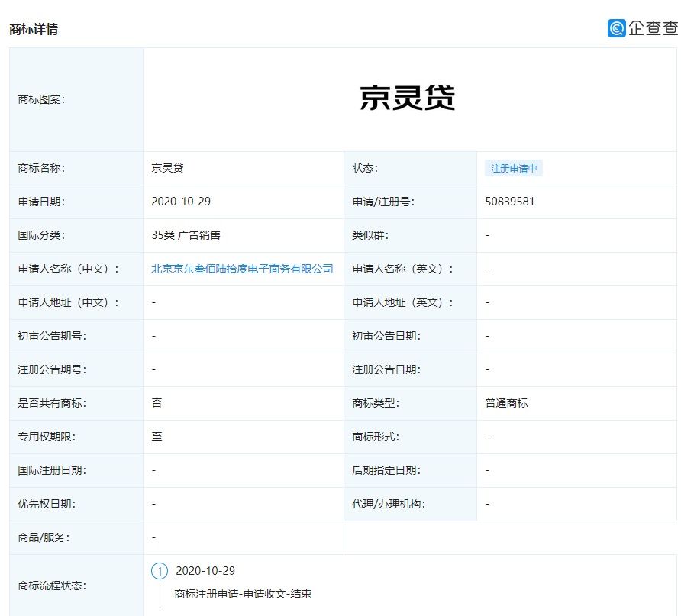This screenshot has height=616, width=681.
Task: Click the 注册申请中 status badge
Action: (514, 168)
